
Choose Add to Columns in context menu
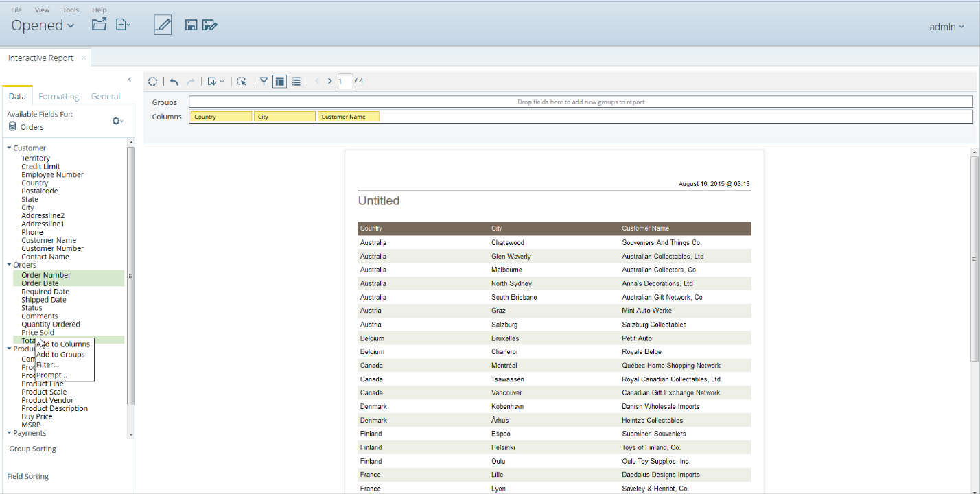(x=63, y=344)
